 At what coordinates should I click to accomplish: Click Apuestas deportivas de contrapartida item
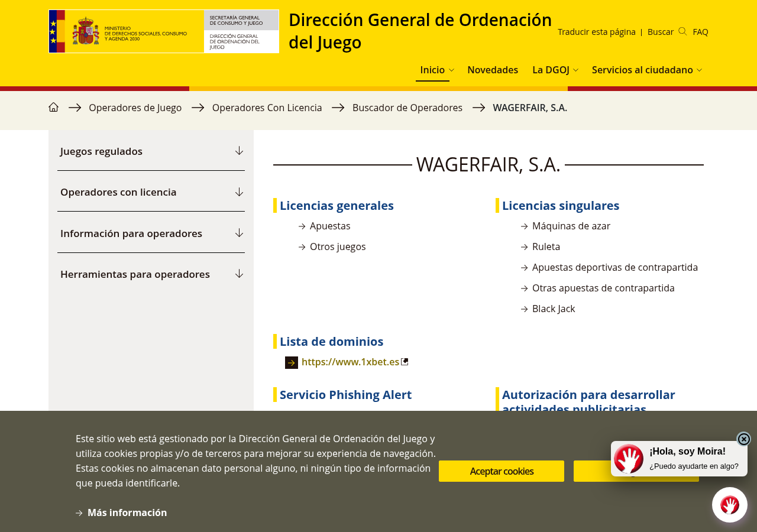[615, 267]
